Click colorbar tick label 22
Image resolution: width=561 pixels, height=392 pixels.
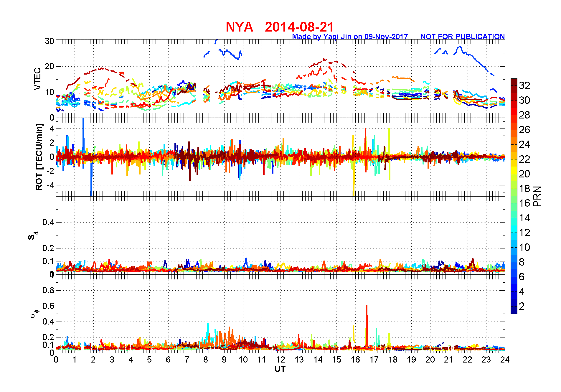(x=524, y=159)
